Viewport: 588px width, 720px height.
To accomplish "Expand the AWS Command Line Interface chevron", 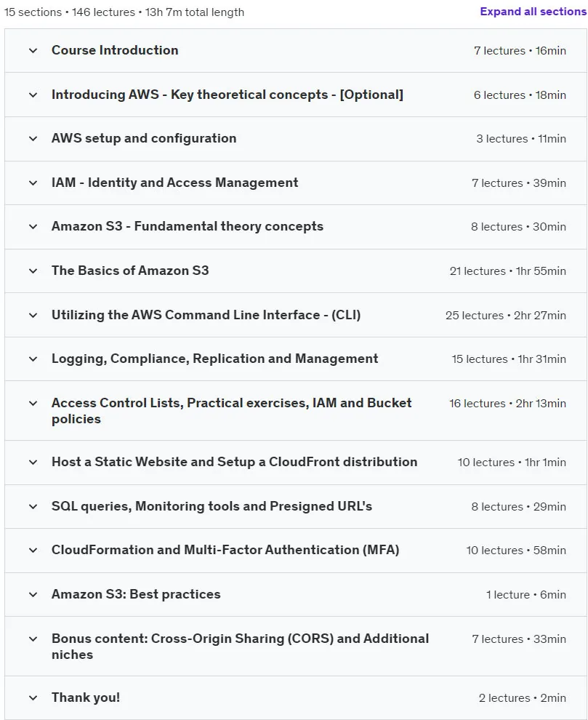I will point(33,315).
